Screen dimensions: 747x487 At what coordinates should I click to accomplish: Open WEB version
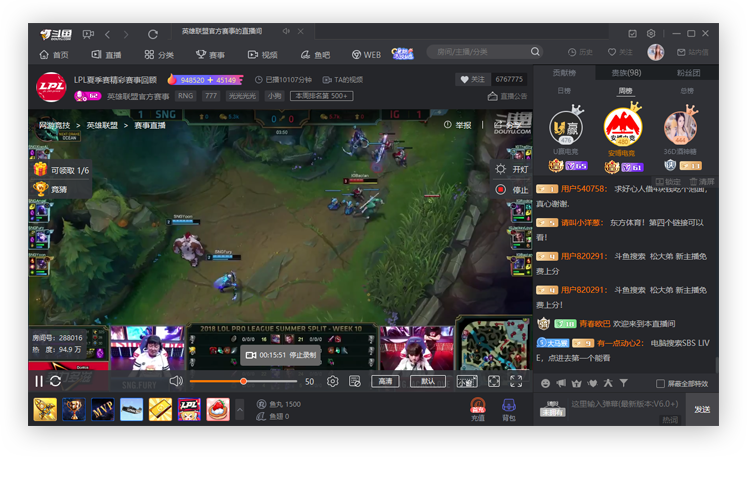coord(366,55)
